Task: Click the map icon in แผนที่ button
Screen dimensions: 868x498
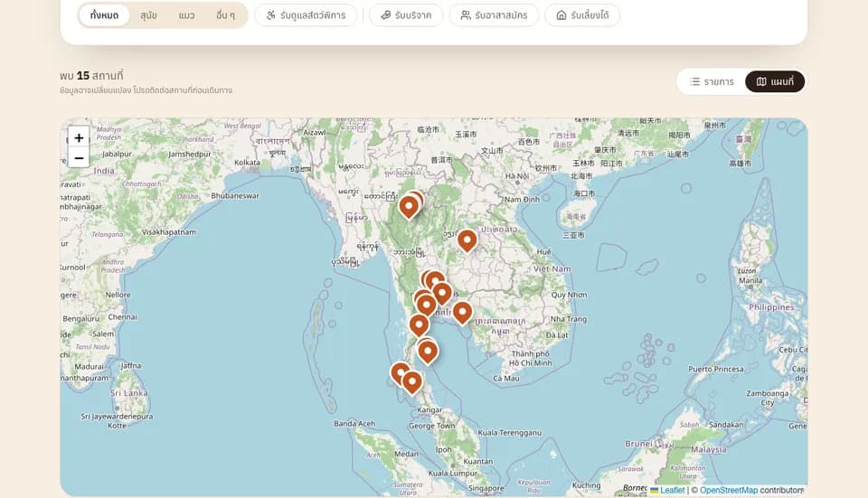Action: [x=761, y=81]
